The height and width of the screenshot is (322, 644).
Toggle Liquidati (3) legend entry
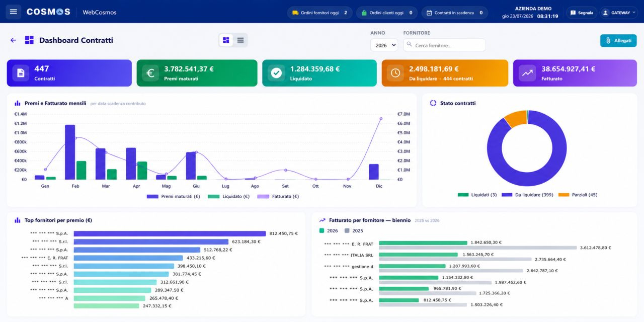pyautogui.click(x=477, y=195)
